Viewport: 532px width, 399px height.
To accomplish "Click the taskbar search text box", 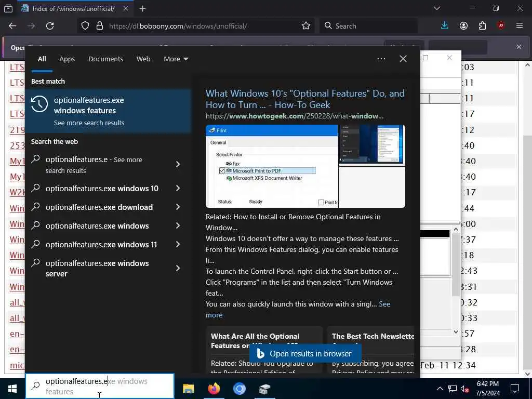I will [x=100, y=387].
